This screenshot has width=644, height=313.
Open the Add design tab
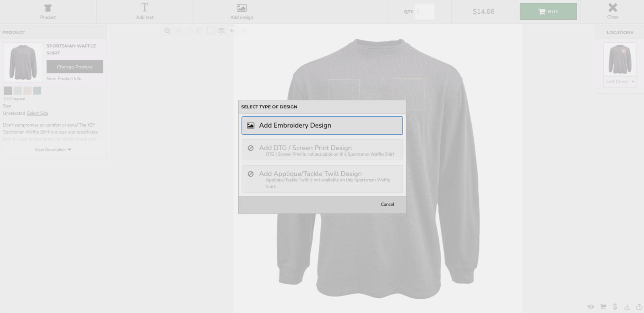pyautogui.click(x=242, y=12)
